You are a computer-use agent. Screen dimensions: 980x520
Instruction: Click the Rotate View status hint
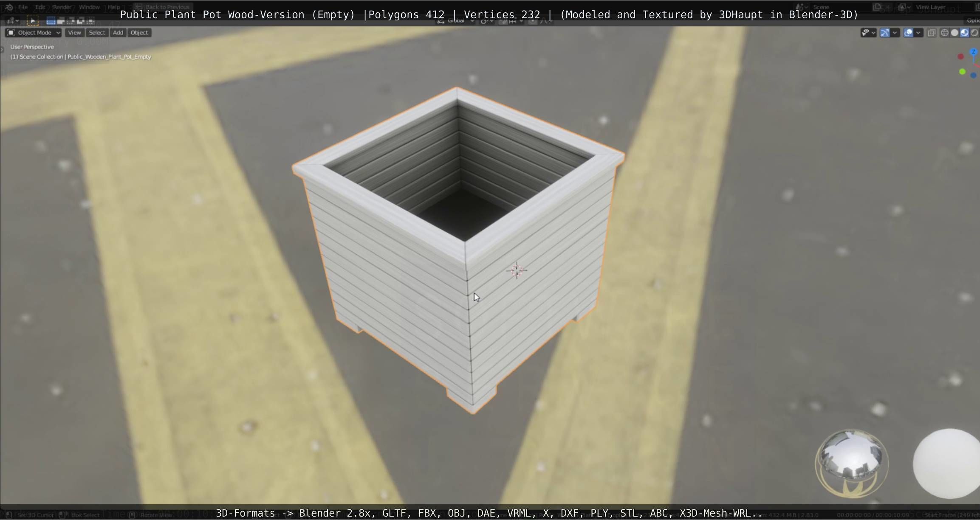(x=152, y=515)
